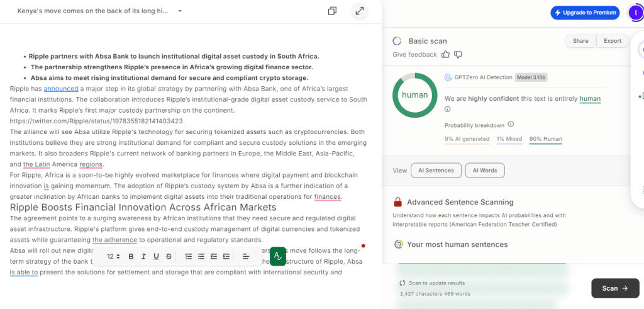The image size is (644, 309).
Task: Click the green spell-check badge
Action: 278,256
